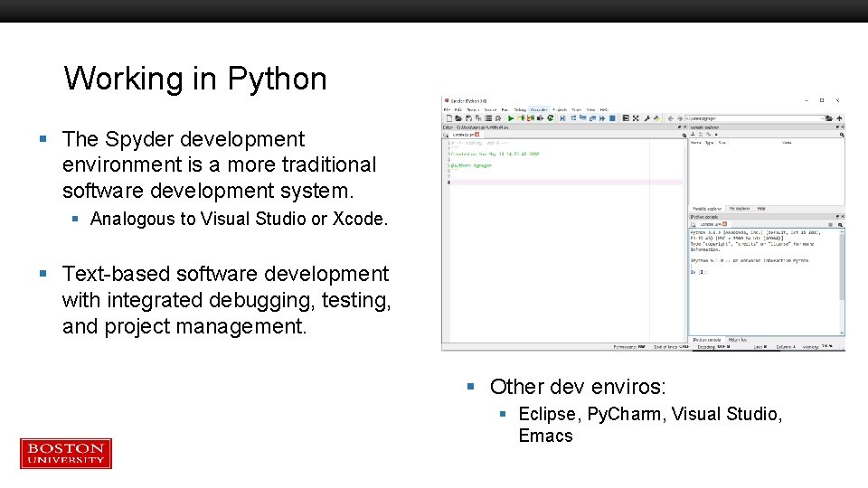Screen dimensions: 868x488
Task: Click the Run selection icon
Action: tap(541, 118)
